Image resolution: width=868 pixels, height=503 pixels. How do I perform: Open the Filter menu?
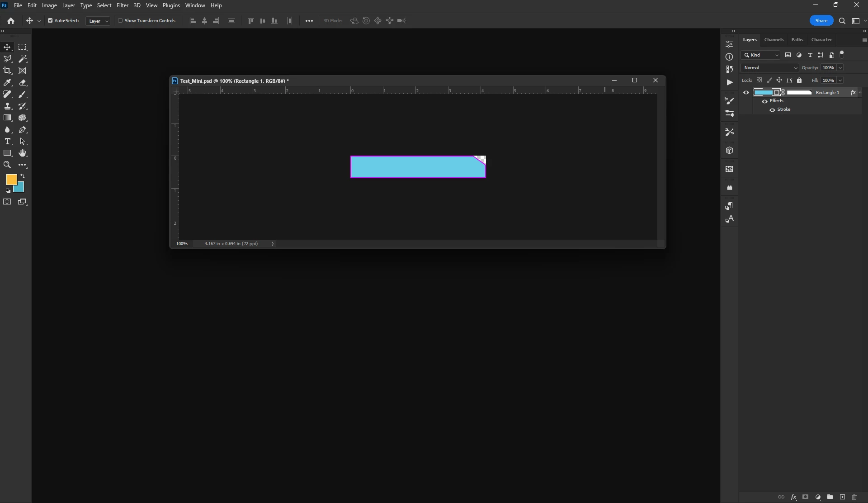(123, 5)
